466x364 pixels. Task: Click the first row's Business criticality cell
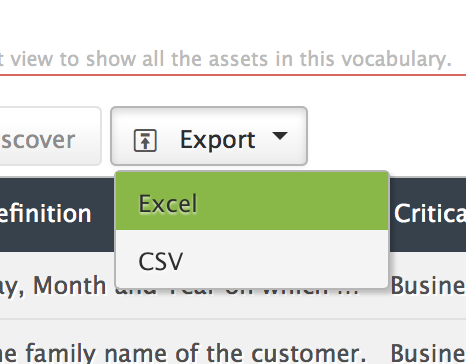[x=428, y=286]
